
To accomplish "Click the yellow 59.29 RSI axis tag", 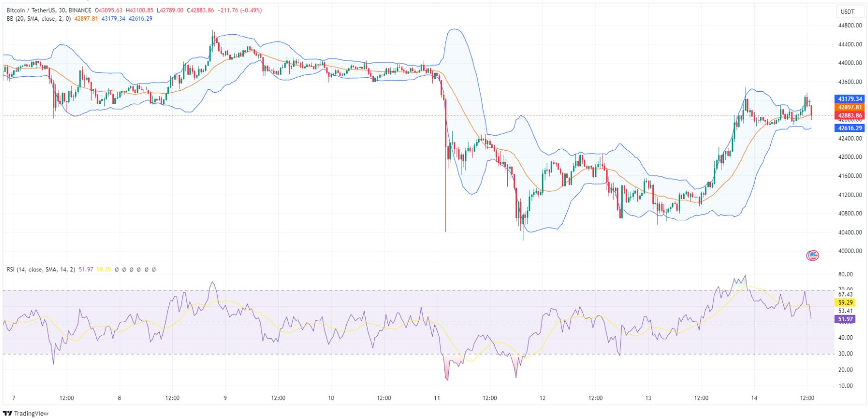I will [x=845, y=303].
